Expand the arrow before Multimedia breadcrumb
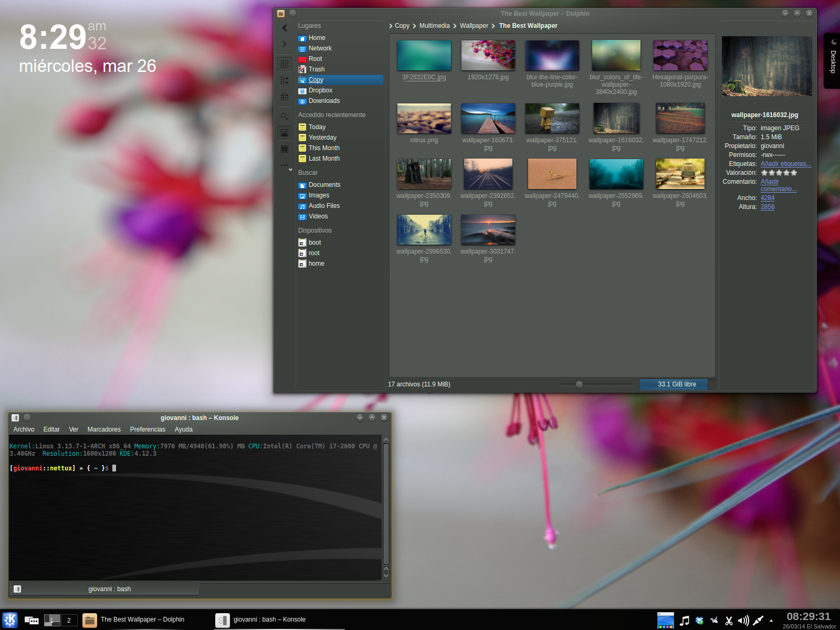The image size is (840, 630). tap(414, 26)
